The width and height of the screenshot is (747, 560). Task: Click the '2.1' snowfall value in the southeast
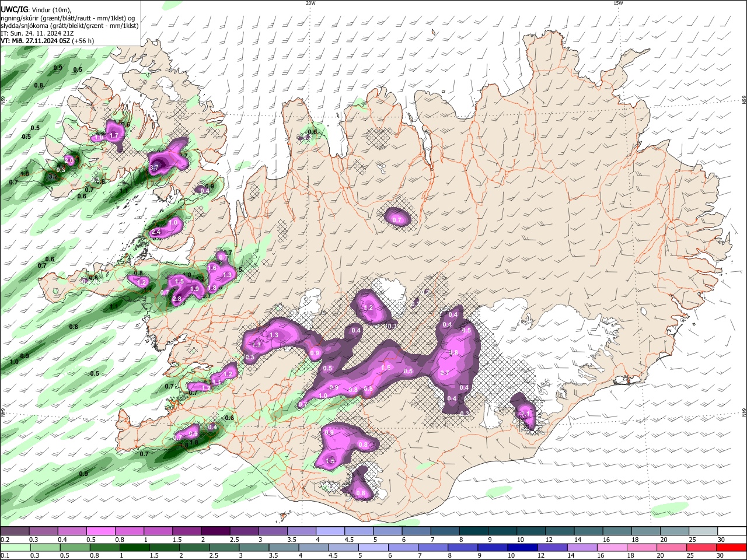point(526,414)
